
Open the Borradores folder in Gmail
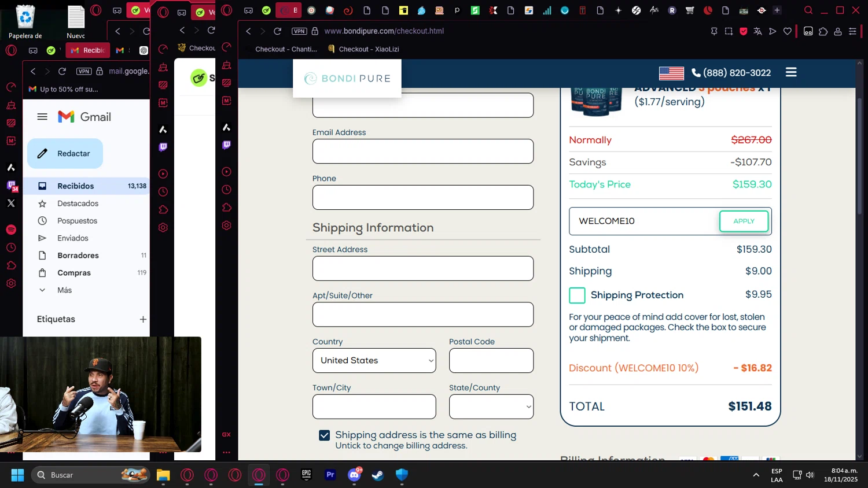(x=86, y=256)
